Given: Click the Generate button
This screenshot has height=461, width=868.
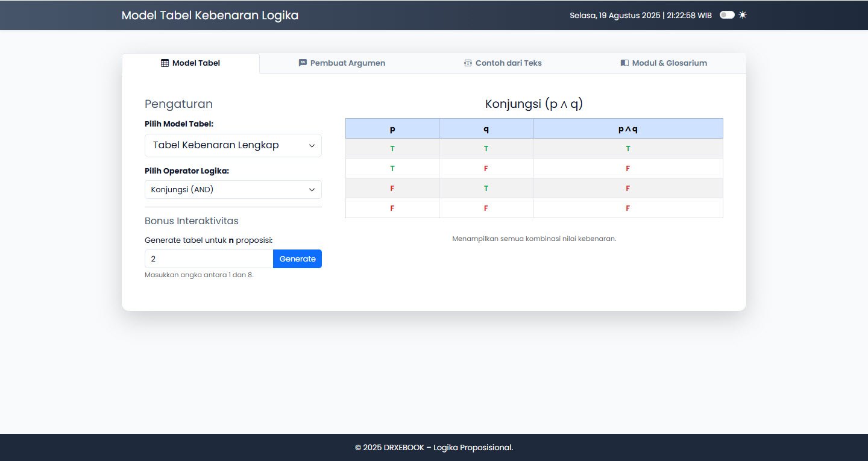Looking at the screenshot, I should click(x=297, y=259).
